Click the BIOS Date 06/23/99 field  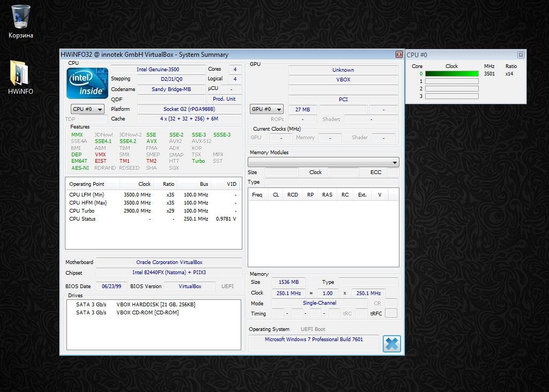pos(112,287)
